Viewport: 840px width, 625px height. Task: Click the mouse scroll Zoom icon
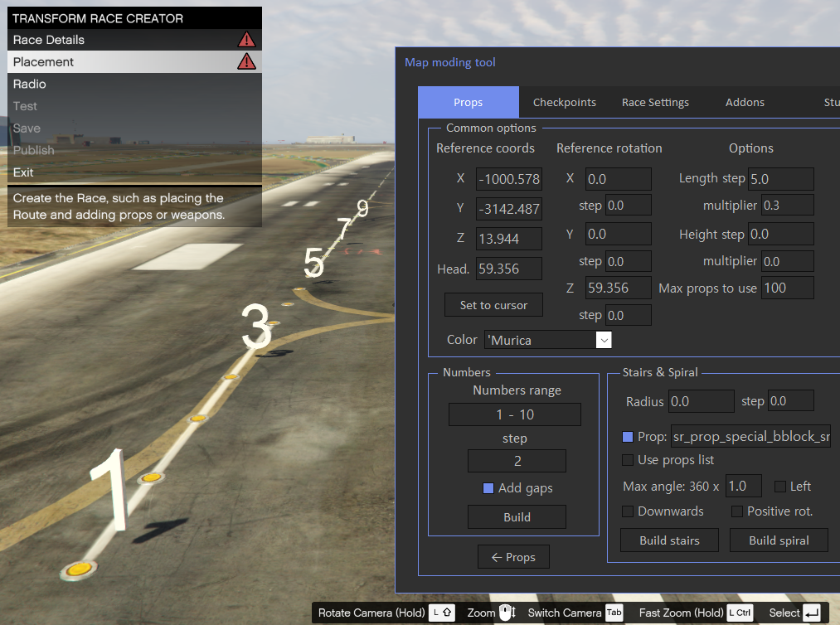point(507,612)
